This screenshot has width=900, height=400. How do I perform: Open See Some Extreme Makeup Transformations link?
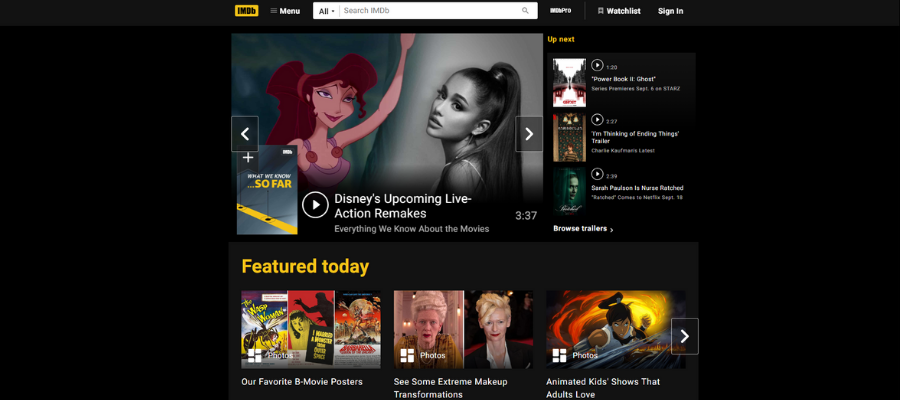(451, 388)
